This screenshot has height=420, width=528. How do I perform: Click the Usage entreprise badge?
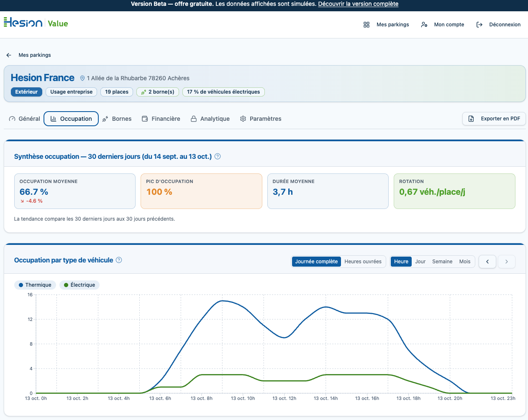click(x=72, y=92)
